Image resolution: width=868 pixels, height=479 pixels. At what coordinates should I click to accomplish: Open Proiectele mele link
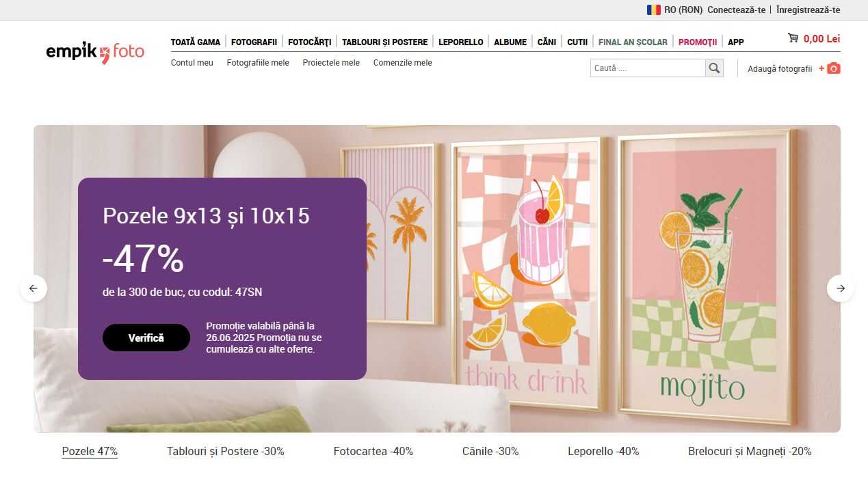click(x=331, y=63)
